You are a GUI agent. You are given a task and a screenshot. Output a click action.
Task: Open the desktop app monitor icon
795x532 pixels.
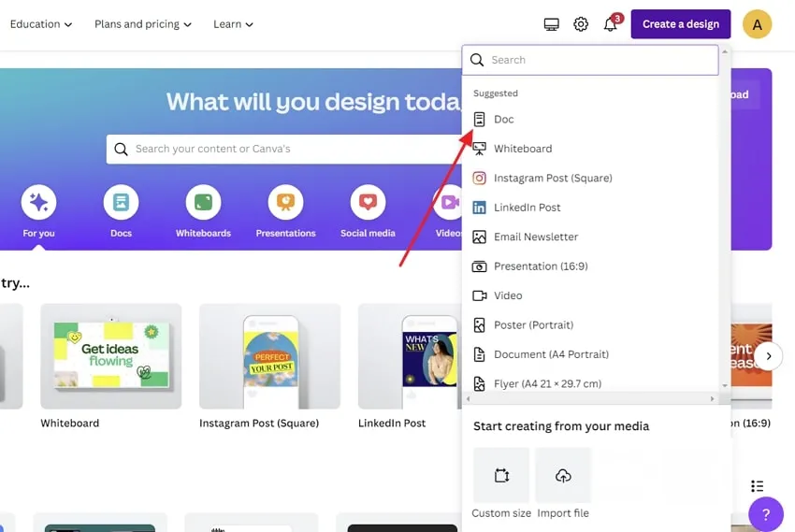551,24
